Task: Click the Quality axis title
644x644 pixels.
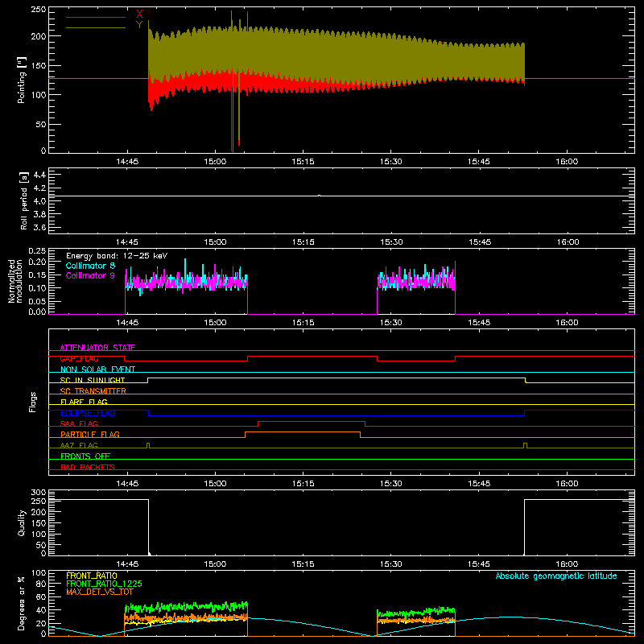Action: (x=22, y=522)
